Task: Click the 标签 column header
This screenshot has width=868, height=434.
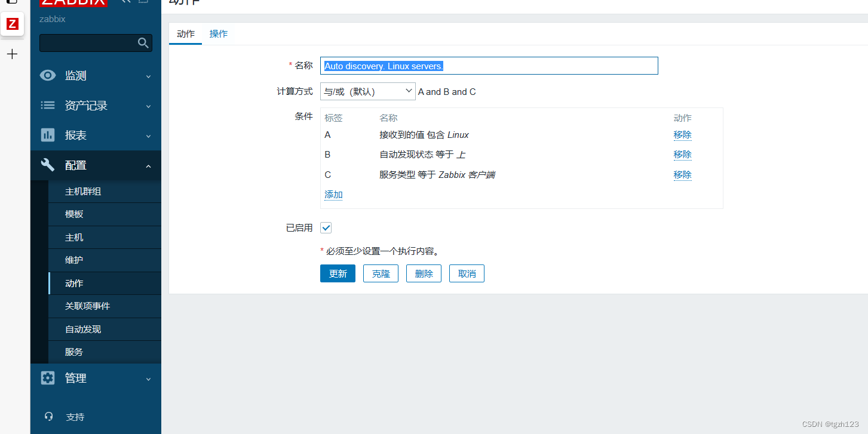Action: coord(333,118)
